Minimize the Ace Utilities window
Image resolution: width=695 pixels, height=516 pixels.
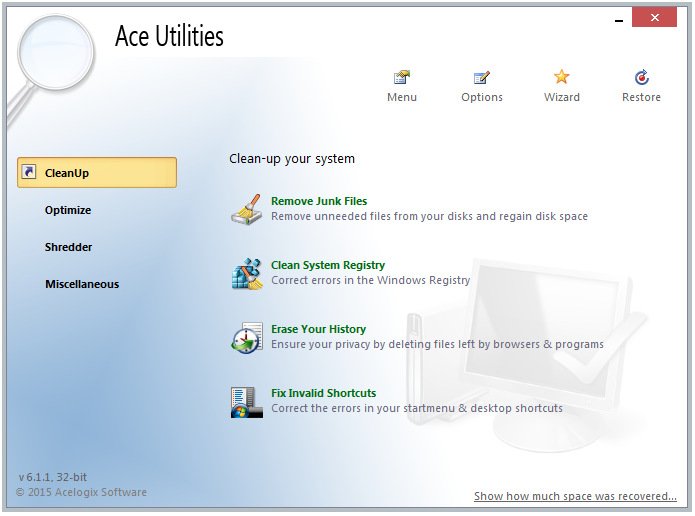(x=619, y=20)
